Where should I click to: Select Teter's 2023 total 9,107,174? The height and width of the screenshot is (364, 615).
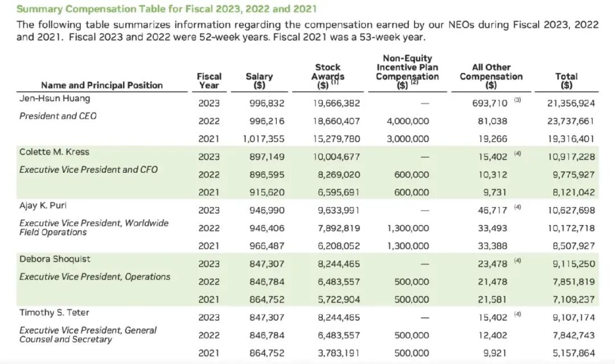[574, 317]
